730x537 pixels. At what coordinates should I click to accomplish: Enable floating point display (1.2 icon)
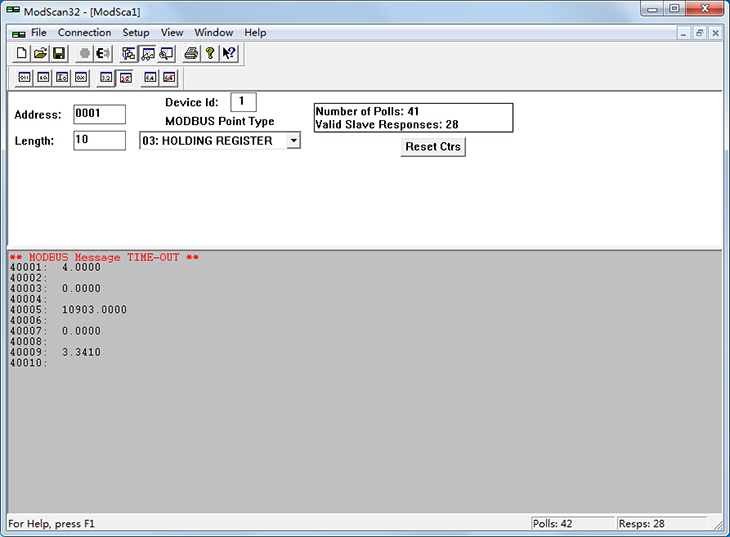point(107,77)
